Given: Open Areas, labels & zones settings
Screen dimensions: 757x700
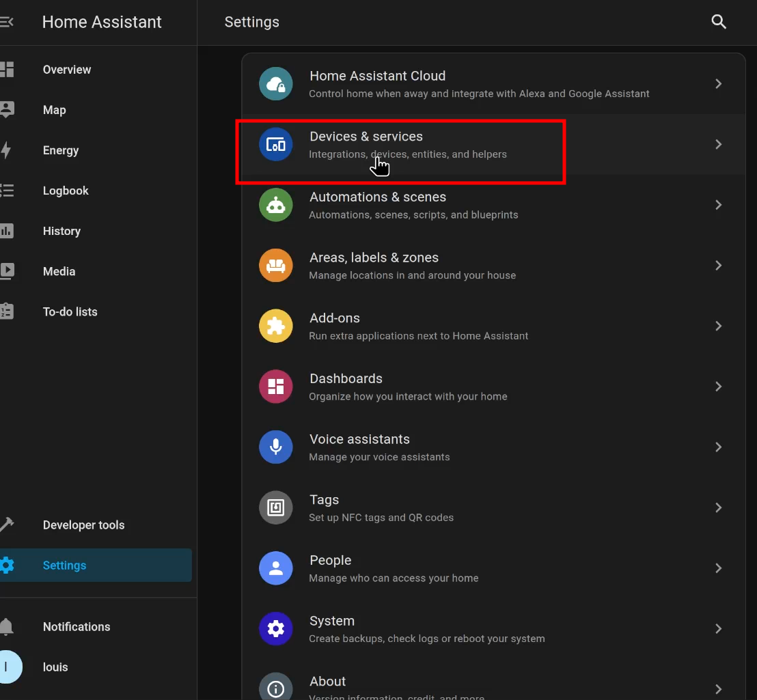Looking at the screenshot, I should [493, 266].
